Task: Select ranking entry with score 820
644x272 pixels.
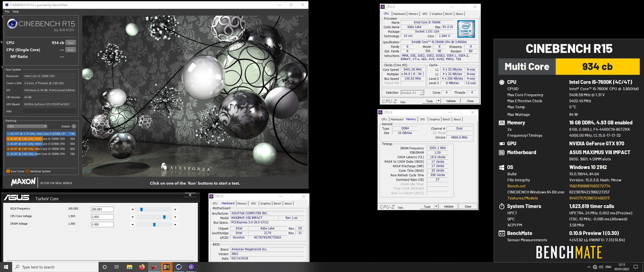Action: [x=41, y=149]
